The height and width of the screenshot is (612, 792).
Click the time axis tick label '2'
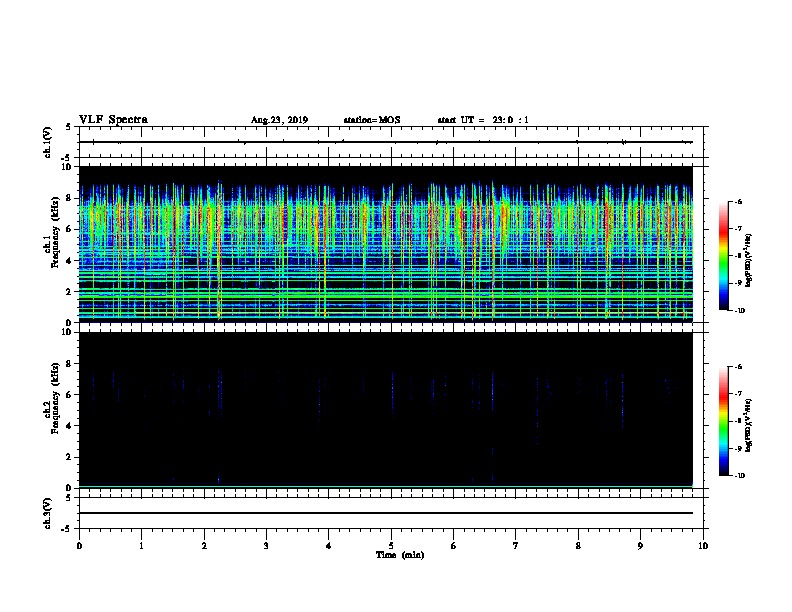(204, 546)
